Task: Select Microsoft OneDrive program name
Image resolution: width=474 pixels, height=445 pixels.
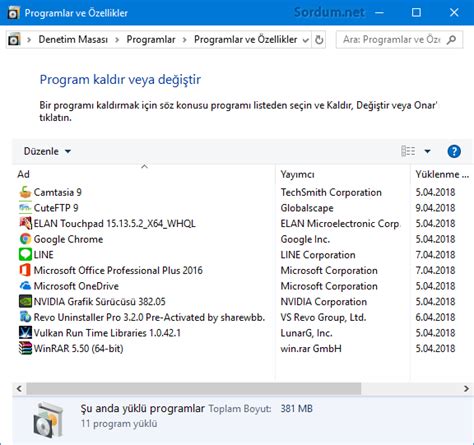Action: [x=76, y=286]
